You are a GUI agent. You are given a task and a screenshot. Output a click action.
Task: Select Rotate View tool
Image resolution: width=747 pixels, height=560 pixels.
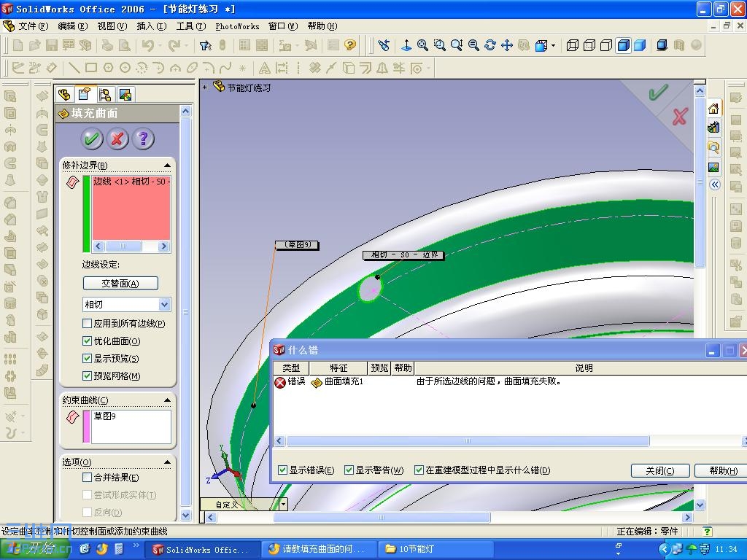point(490,45)
